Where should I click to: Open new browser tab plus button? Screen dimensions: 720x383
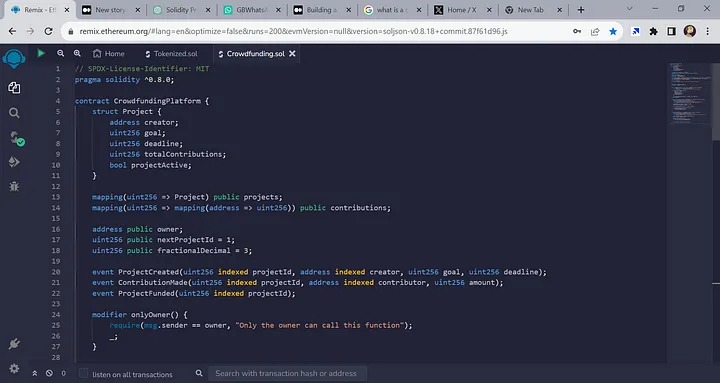581,10
